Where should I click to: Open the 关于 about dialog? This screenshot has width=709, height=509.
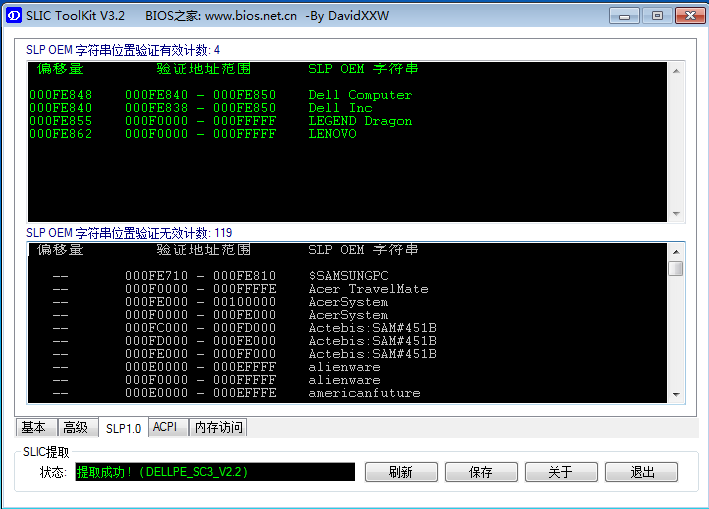[x=561, y=472]
